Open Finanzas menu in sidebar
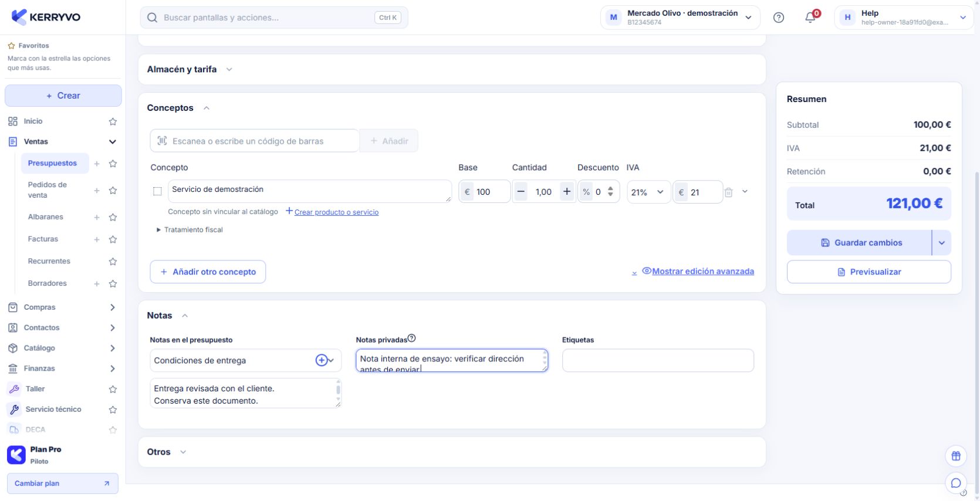The image size is (980, 501). [63, 369]
